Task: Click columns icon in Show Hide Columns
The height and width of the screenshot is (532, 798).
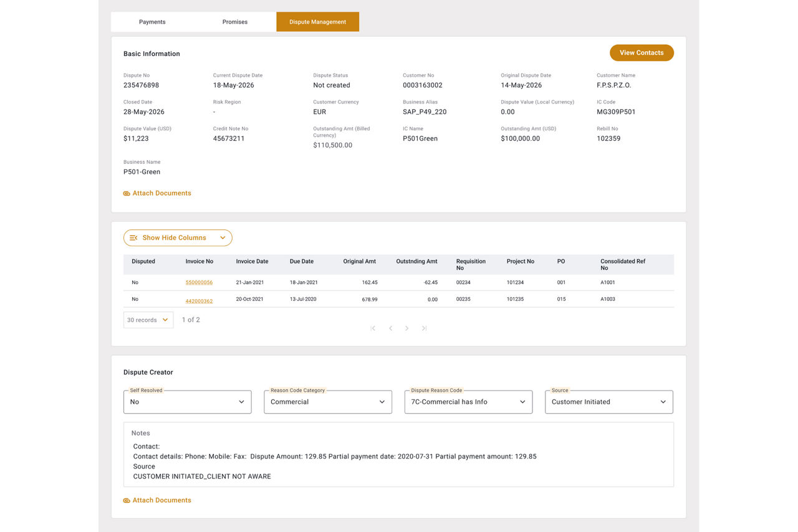Action: [x=133, y=238]
